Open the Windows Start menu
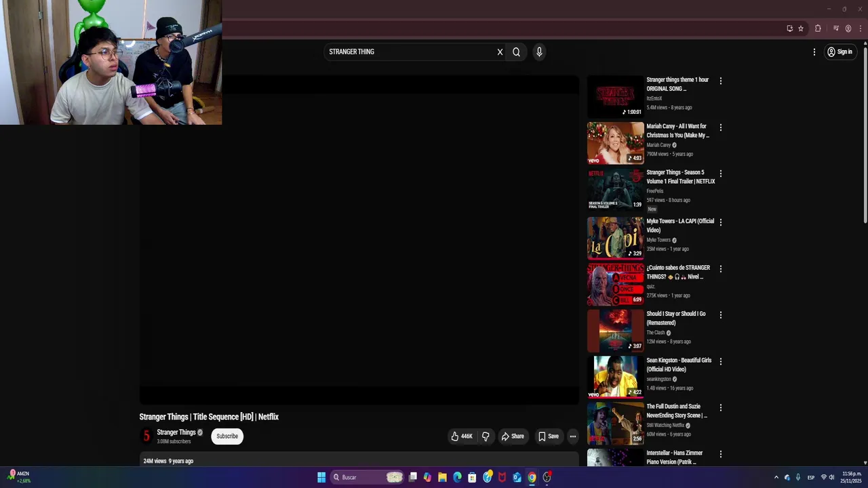Viewport: 868px width, 488px height. (x=321, y=477)
